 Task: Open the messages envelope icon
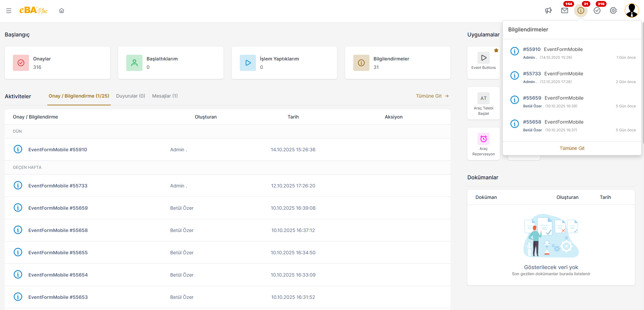[x=565, y=11]
